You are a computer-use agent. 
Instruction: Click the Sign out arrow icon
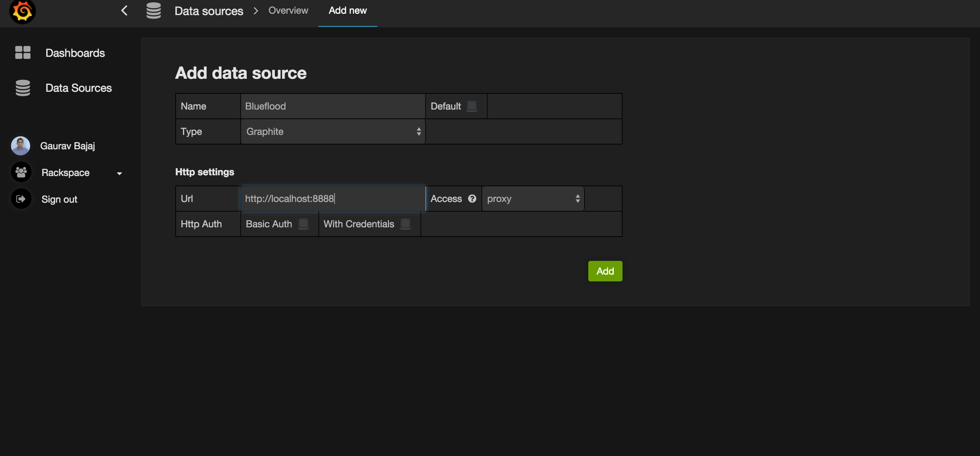click(21, 199)
